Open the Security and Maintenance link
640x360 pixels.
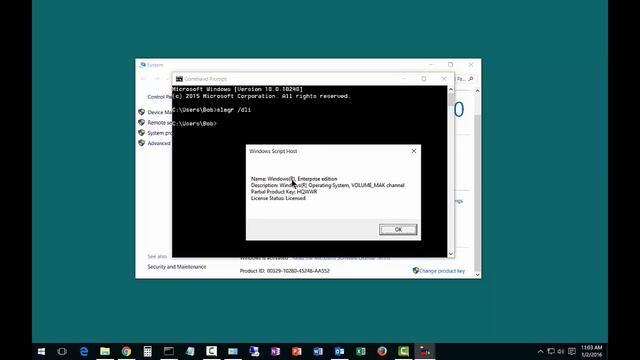click(177, 267)
